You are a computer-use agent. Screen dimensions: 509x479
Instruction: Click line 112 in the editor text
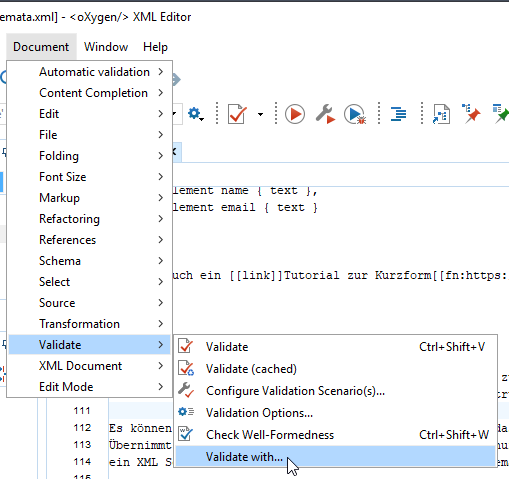[x=140, y=428]
